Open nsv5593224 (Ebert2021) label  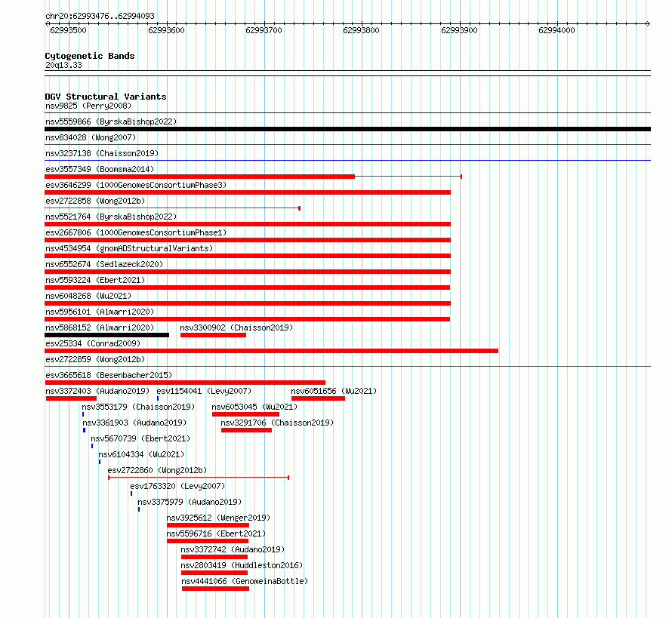[x=95, y=280]
